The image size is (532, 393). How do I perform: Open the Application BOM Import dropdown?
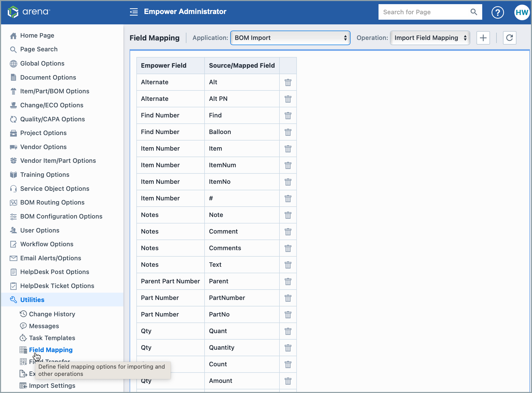(x=290, y=38)
